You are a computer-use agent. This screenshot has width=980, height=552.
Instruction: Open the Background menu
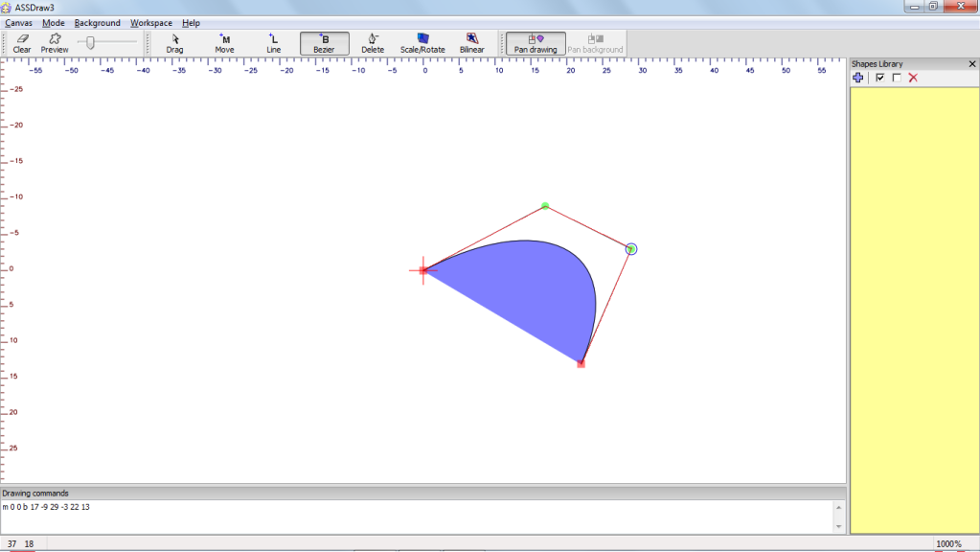[97, 23]
